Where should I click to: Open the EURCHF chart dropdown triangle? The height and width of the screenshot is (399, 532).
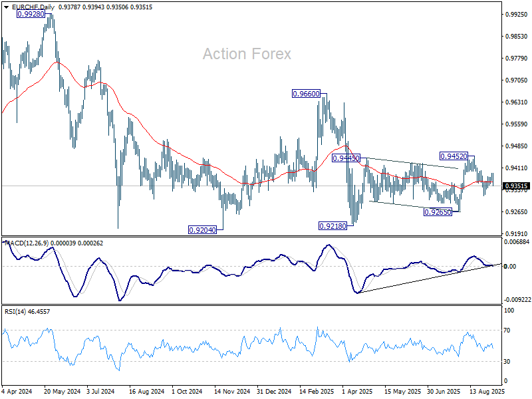pos(6,7)
